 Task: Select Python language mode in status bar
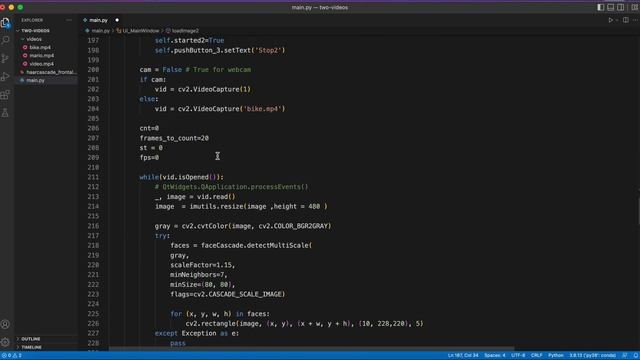[x=556, y=356]
